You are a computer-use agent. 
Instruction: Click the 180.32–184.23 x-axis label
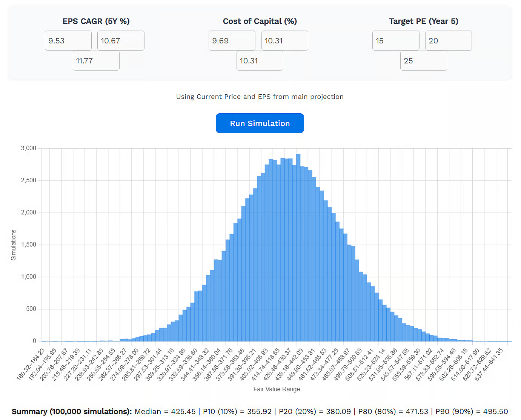click(32, 364)
